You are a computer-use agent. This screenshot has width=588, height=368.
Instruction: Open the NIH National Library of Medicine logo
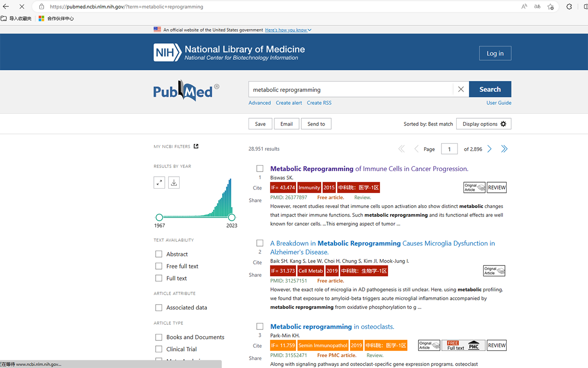pyautogui.click(x=229, y=52)
